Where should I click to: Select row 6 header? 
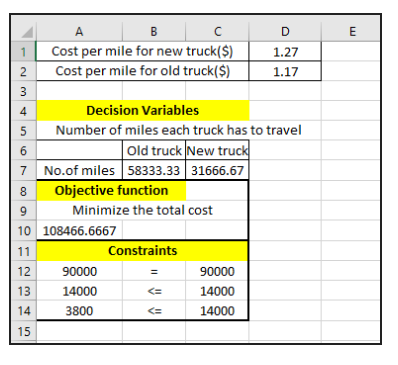[23, 150]
